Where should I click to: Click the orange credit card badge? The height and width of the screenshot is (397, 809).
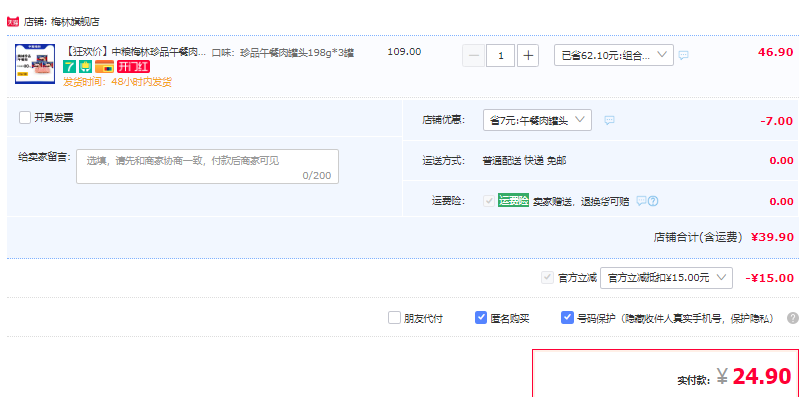105,67
